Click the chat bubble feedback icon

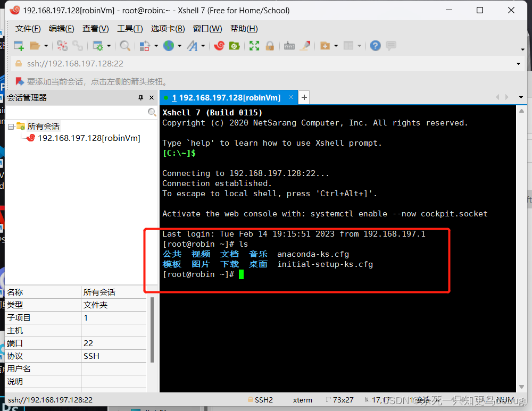point(391,45)
